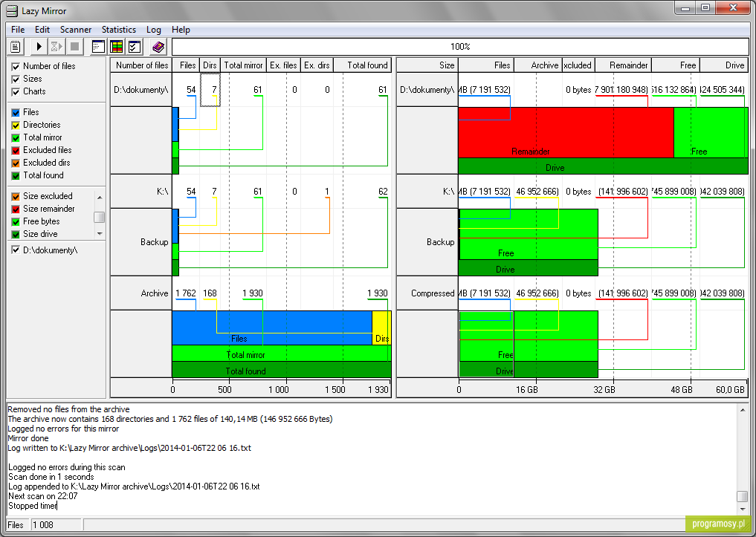Toggle the Size drive checkbox

coord(16,234)
